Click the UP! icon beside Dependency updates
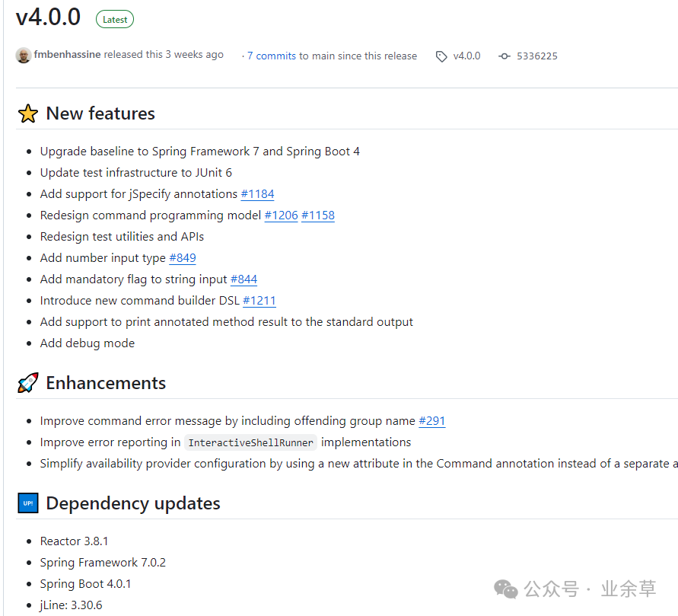Image resolution: width=678 pixels, height=616 pixels. 27,503
